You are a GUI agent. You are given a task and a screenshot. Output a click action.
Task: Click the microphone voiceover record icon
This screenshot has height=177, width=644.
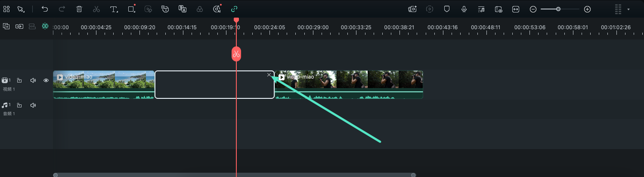pos(464,9)
